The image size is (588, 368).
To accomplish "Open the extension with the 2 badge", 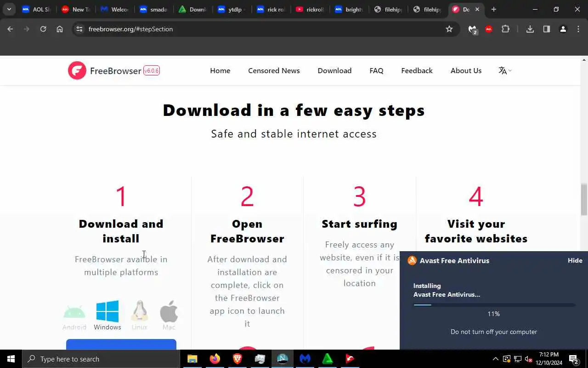I will coord(473,29).
